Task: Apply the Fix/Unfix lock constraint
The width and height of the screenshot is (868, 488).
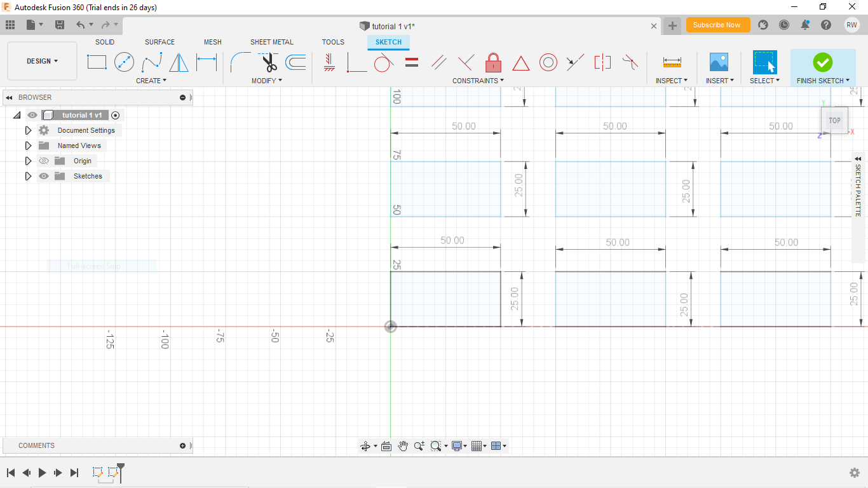Action: 493,62
